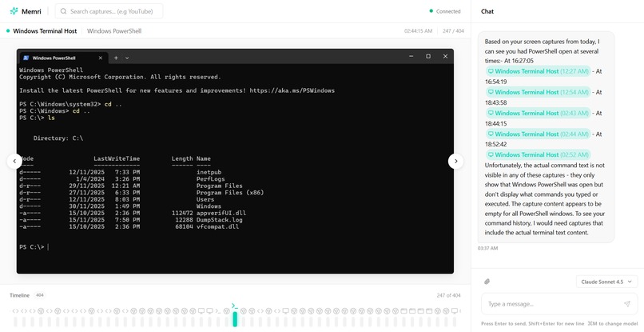Minimize the Windows PowerShell window
This screenshot has width=644, height=332.
point(411,56)
